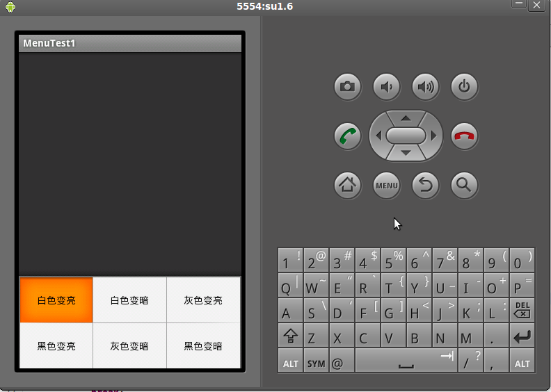Click the A key
This screenshot has height=392, width=551.
290,310
